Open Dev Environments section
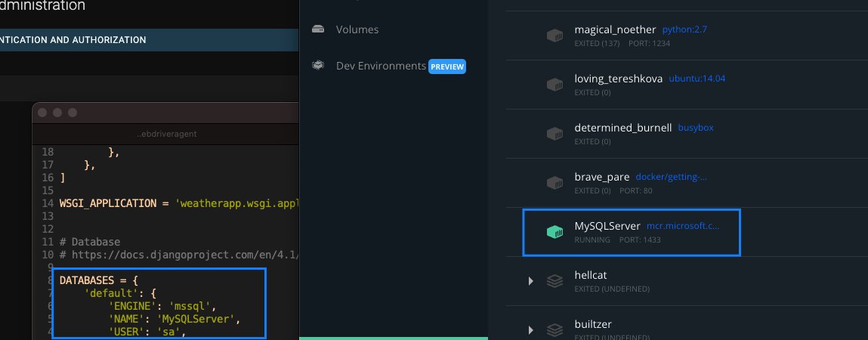The width and height of the screenshot is (868, 340). (381, 66)
